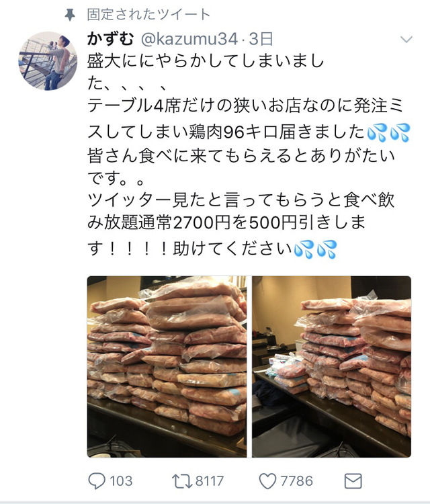430x504 pixels.
Task: View the retweet count 8117
Action: [209, 481]
